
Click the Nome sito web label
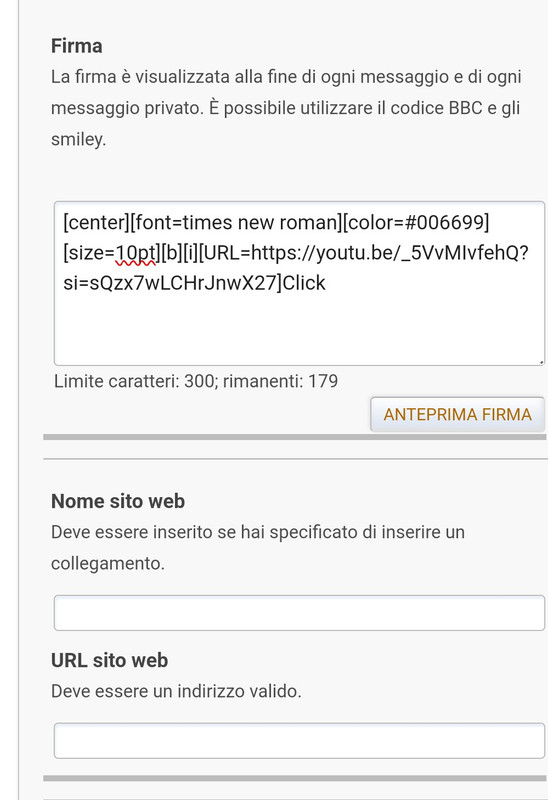coord(118,501)
